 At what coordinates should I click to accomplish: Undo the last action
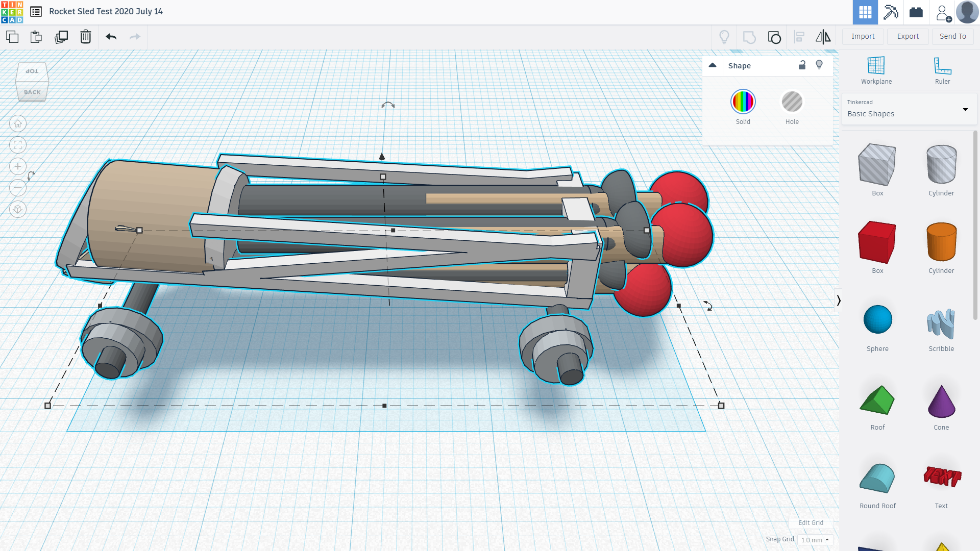click(x=111, y=37)
